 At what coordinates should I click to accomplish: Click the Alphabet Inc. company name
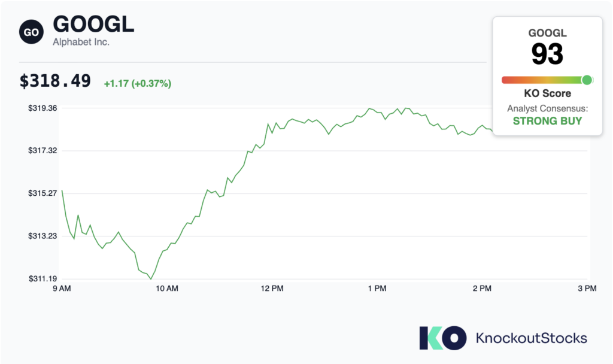(81, 42)
